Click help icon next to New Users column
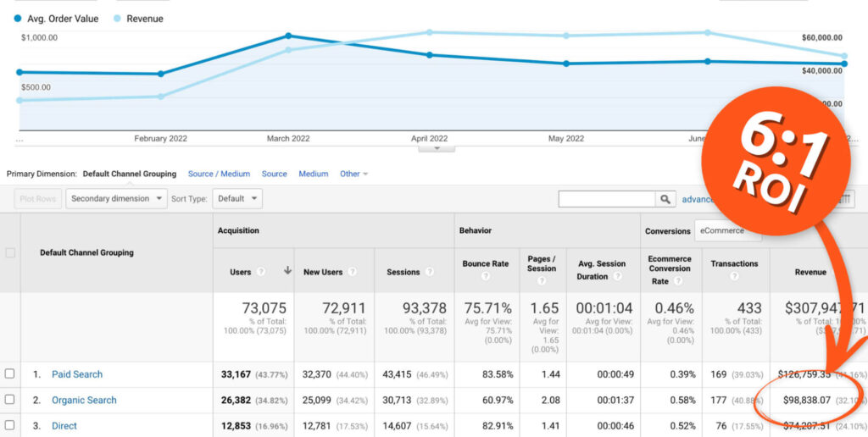The width and height of the screenshot is (868, 437). [x=352, y=272]
